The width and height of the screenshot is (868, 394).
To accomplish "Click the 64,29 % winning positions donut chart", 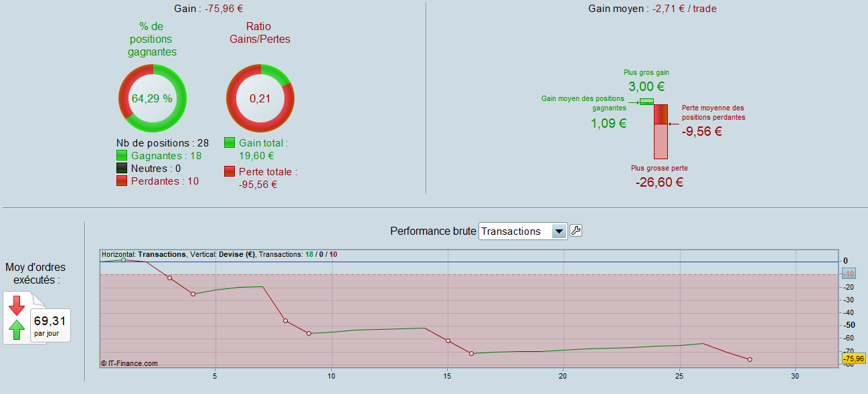I will (153, 98).
